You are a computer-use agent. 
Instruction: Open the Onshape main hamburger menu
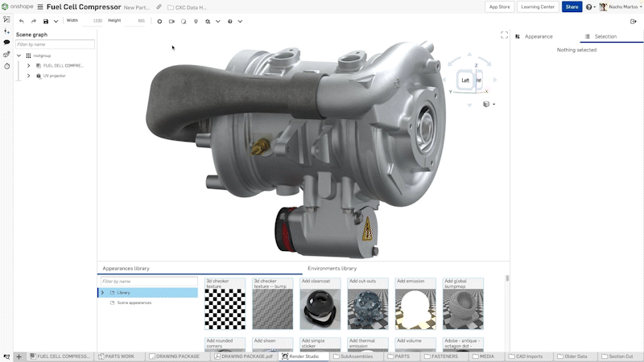click(x=40, y=7)
